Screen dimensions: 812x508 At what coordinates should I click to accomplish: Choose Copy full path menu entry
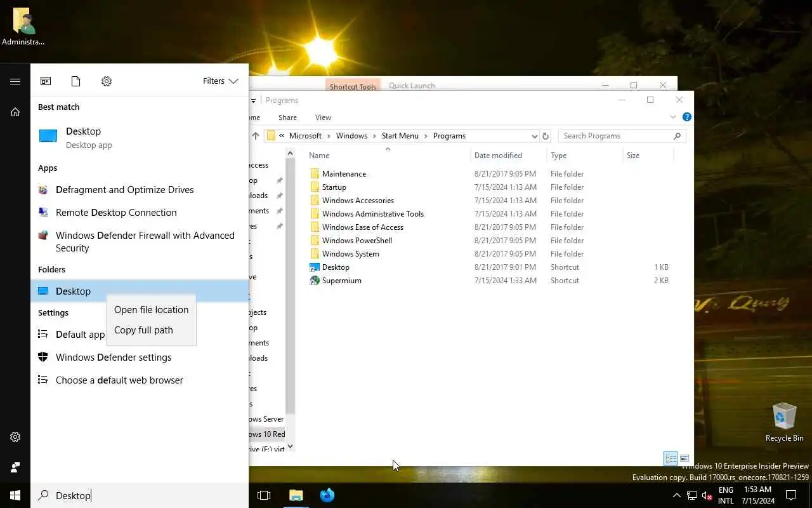[x=151, y=330]
